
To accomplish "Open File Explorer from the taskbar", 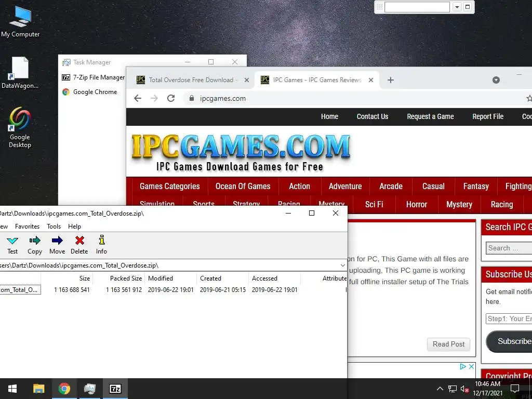I will coord(38,389).
